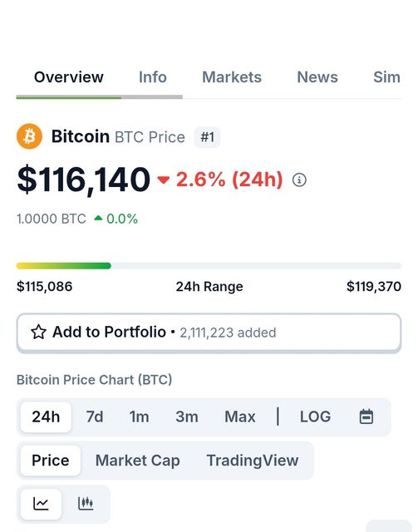Toggle the LOG scale option

[315, 416]
